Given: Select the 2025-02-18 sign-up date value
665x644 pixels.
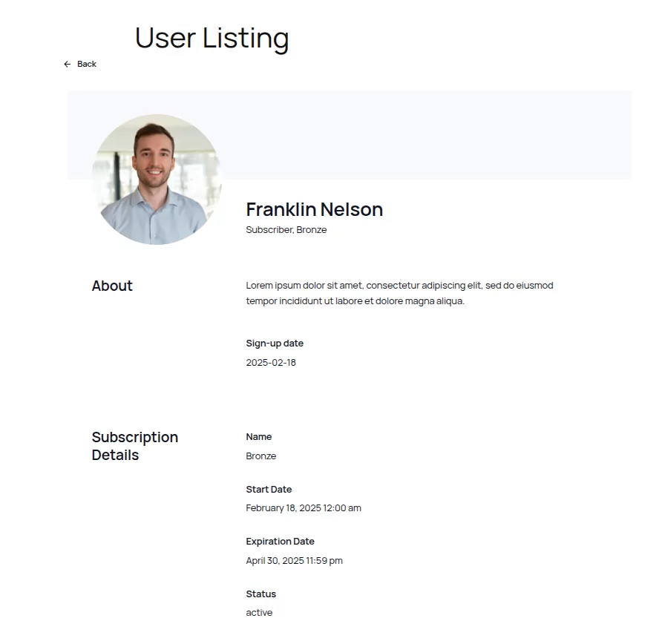Looking at the screenshot, I should [271, 363].
